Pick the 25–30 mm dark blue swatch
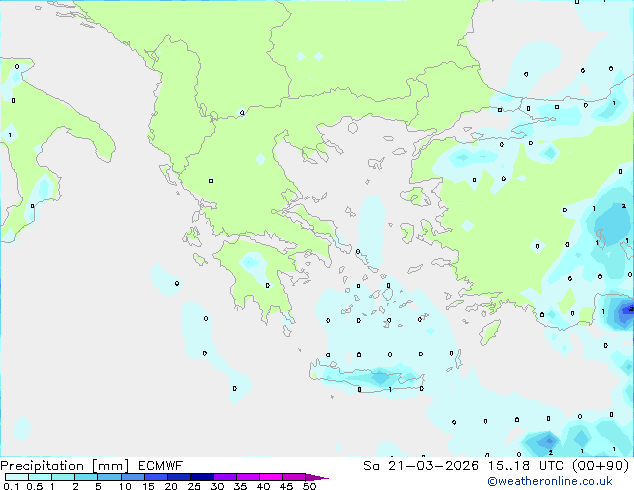This screenshot has width=634, height=490. 201,477
